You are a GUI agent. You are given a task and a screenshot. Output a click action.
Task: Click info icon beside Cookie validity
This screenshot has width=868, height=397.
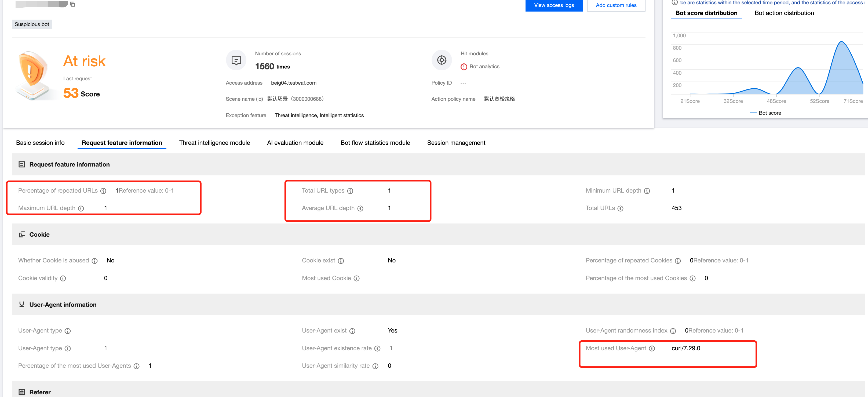click(63, 278)
